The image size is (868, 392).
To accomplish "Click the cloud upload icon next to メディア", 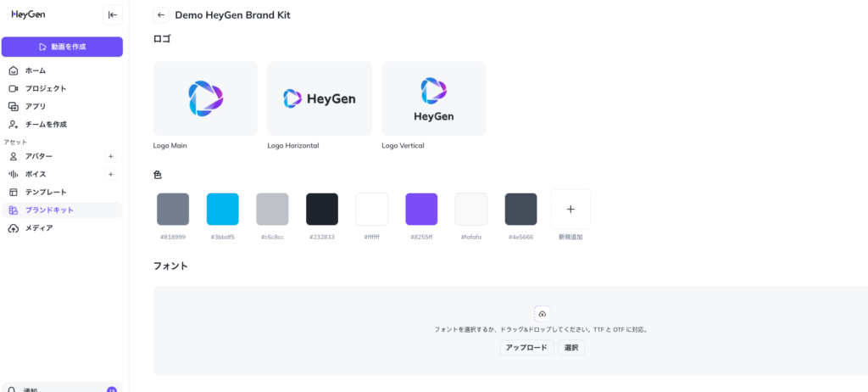I will (x=14, y=228).
